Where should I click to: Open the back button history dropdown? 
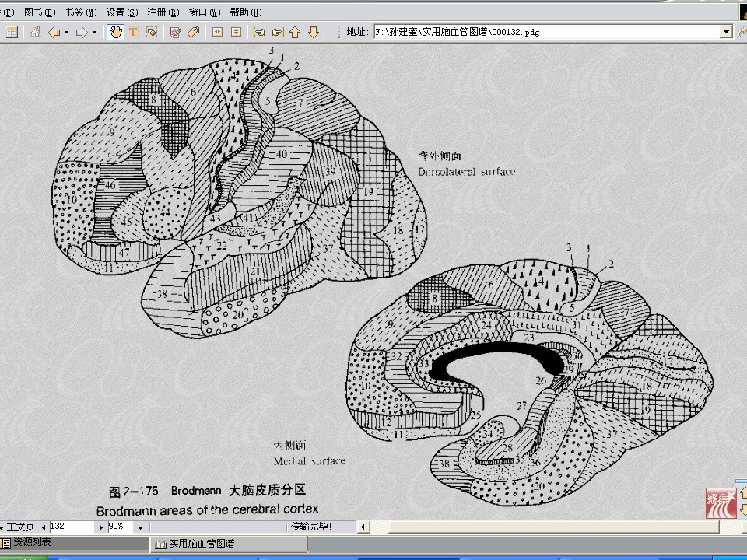[x=66, y=32]
